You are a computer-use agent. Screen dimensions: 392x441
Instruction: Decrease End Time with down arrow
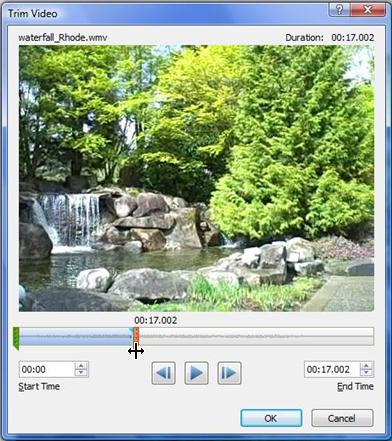point(366,373)
